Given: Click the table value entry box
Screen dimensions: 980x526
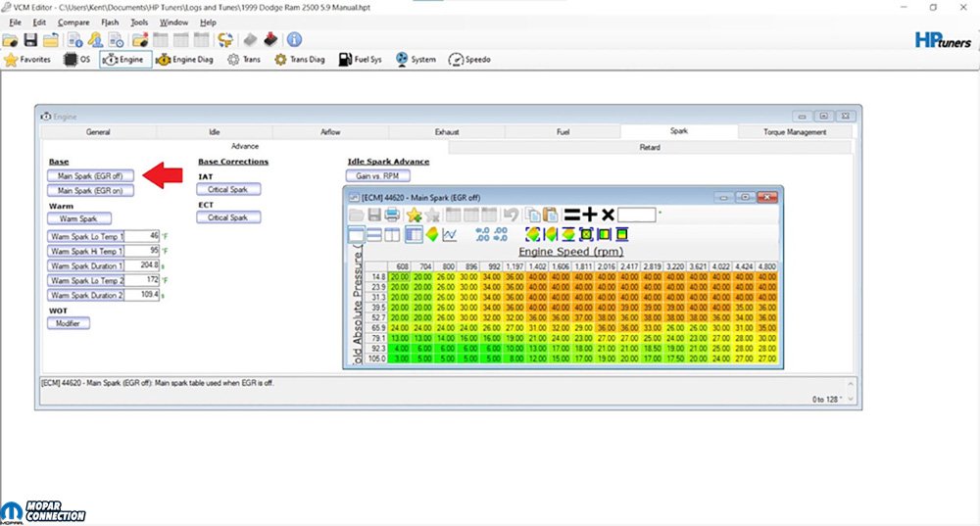Looking at the screenshot, I should tap(636, 215).
